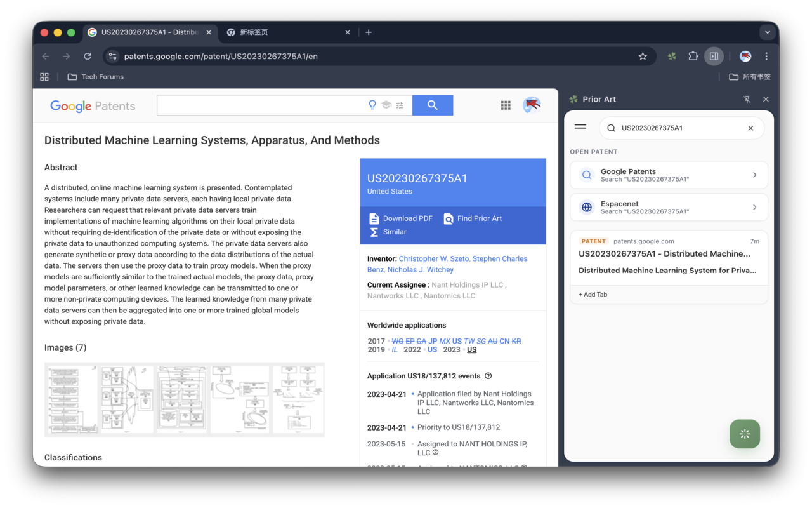Open the Google apps grid on Patents page
Screen dimensions: 812x508
point(506,105)
